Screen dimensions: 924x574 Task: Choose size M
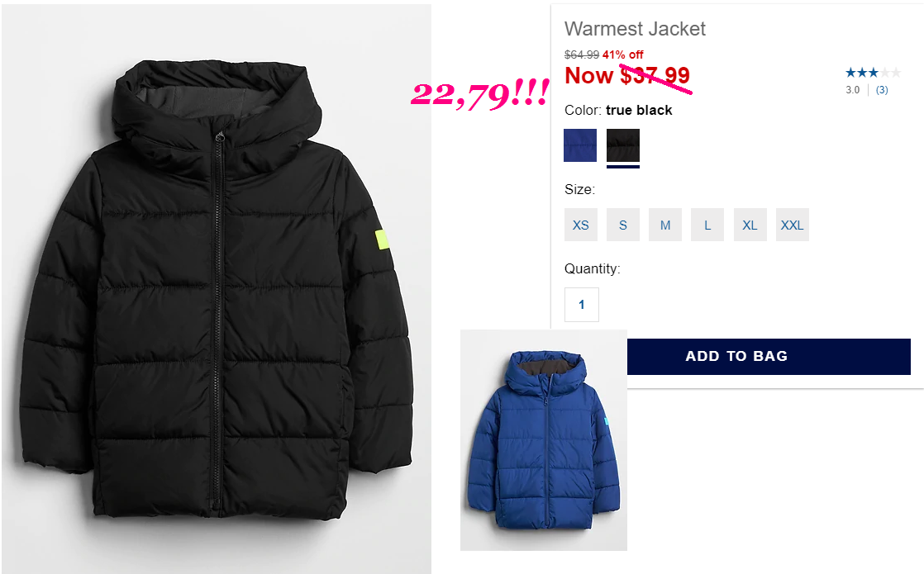pos(665,225)
